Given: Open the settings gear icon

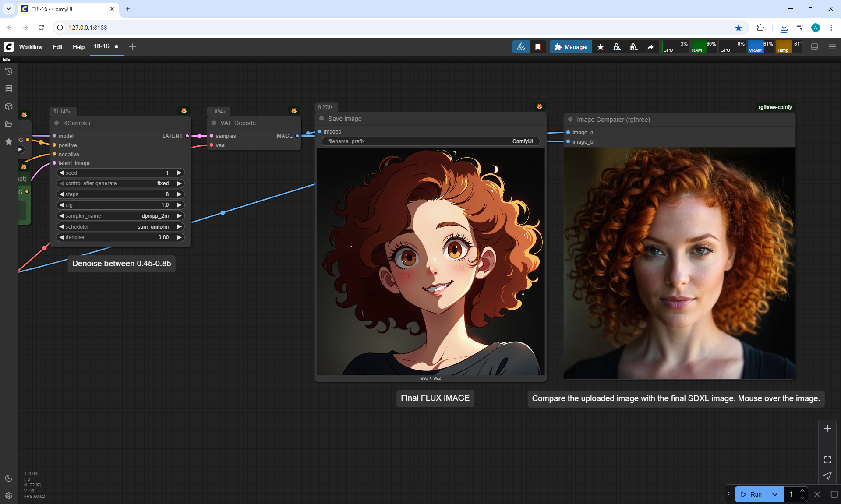Looking at the screenshot, I should click(9, 496).
